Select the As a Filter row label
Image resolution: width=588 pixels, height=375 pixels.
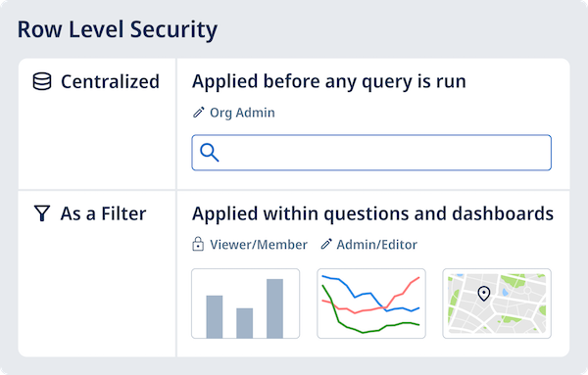pyautogui.click(x=103, y=213)
